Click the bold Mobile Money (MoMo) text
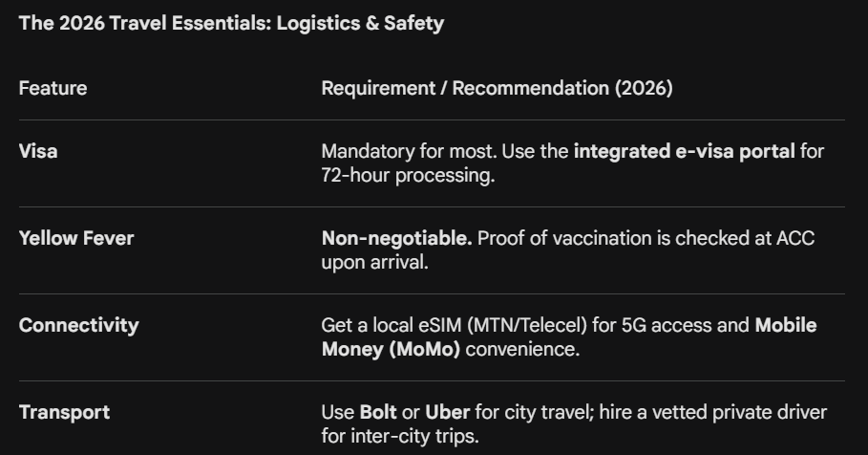 pyautogui.click(x=391, y=350)
